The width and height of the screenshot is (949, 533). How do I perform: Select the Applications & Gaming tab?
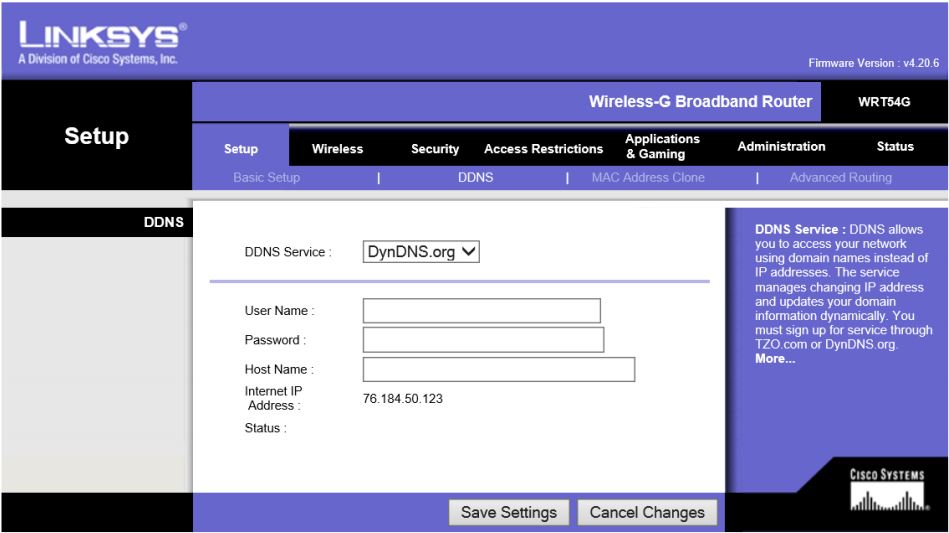(x=662, y=146)
